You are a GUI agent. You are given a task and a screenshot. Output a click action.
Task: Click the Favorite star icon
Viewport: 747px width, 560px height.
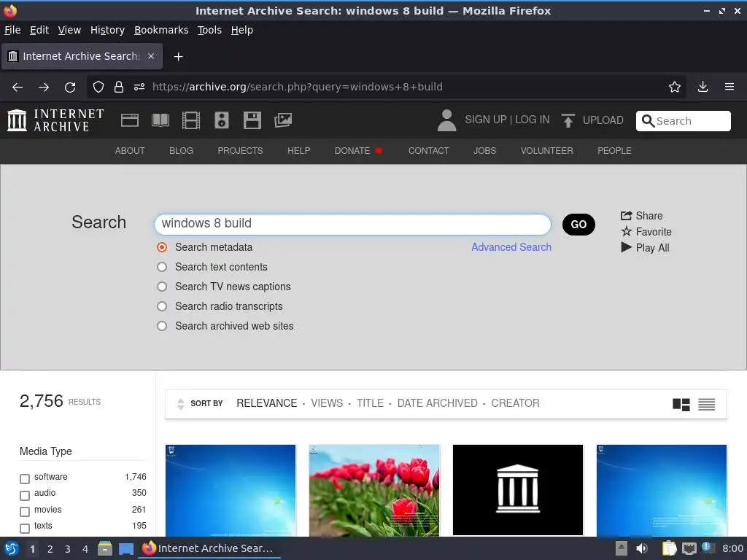(x=626, y=231)
